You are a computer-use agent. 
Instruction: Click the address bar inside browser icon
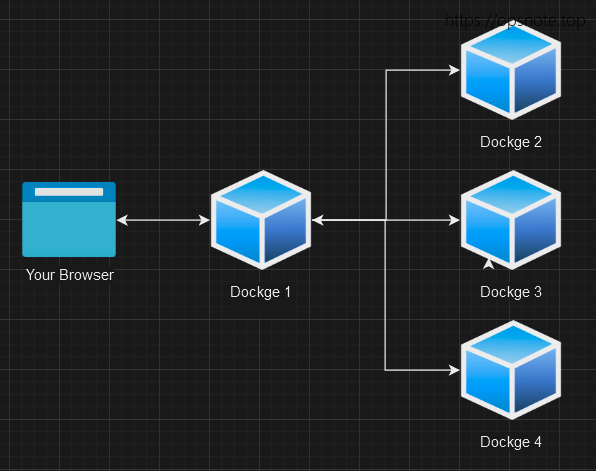69,192
